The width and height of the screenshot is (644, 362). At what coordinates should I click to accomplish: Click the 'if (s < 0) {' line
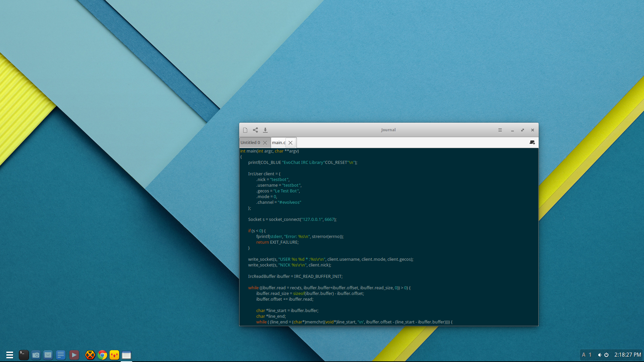(257, 231)
